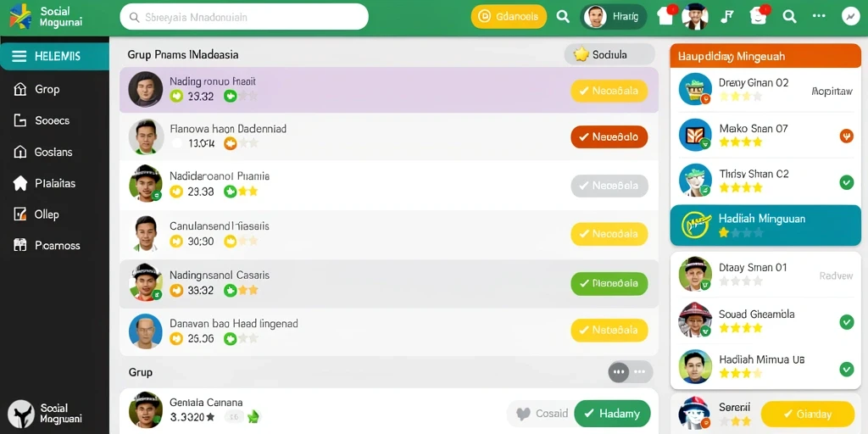868x434 pixels.
Task: Expand the Grup section ellipsis toggle
Action: (x=630, y=372)
